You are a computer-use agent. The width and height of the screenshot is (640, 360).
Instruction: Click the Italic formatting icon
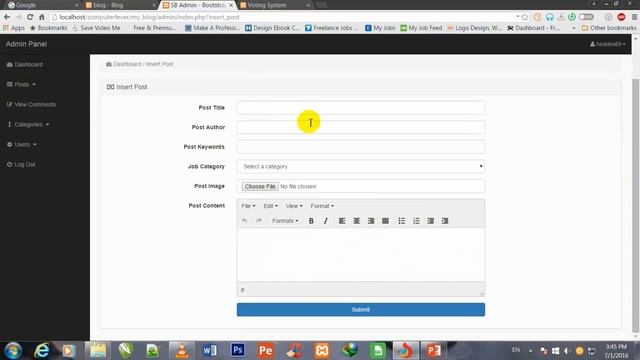tap(325, 221)
